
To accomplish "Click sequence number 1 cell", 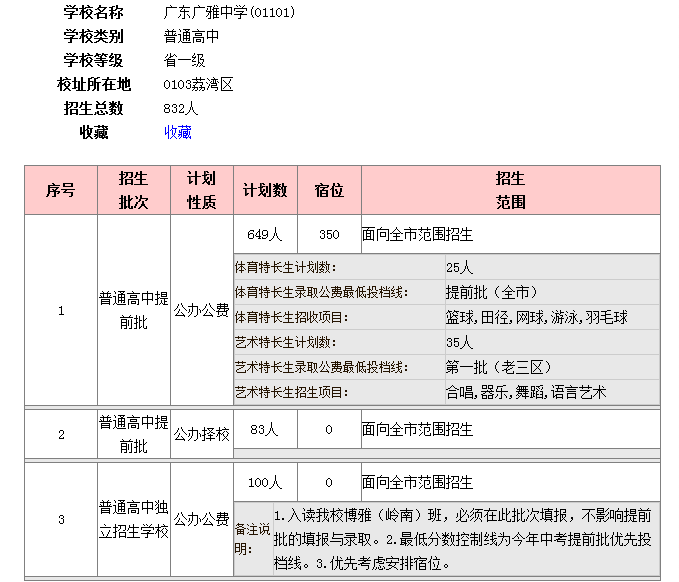I will pos(61,310).
